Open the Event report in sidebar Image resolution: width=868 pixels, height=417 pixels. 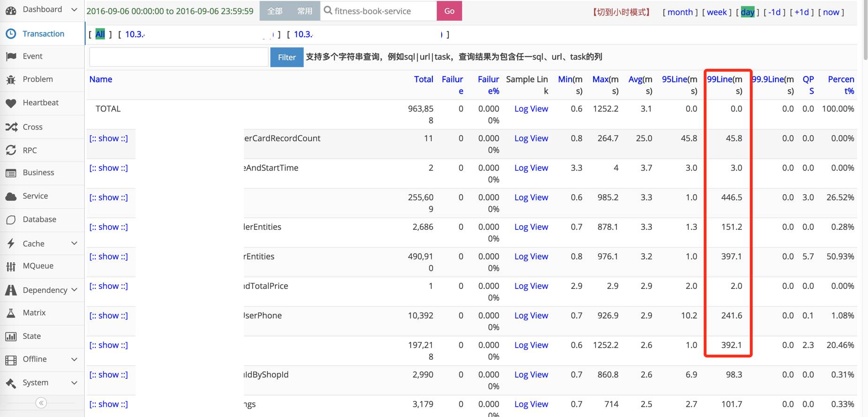click(32, 56)
